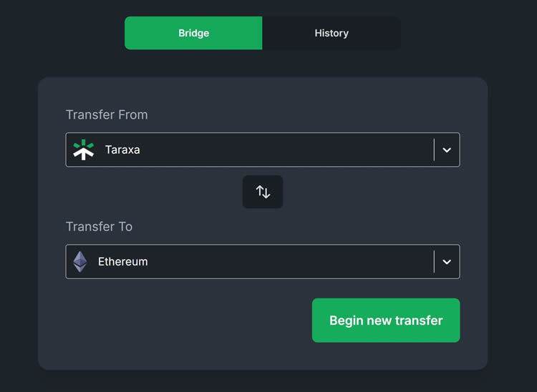Click the word "Bridge" in the green tab
Screen dimensions: 537x392
coord(193,33)
